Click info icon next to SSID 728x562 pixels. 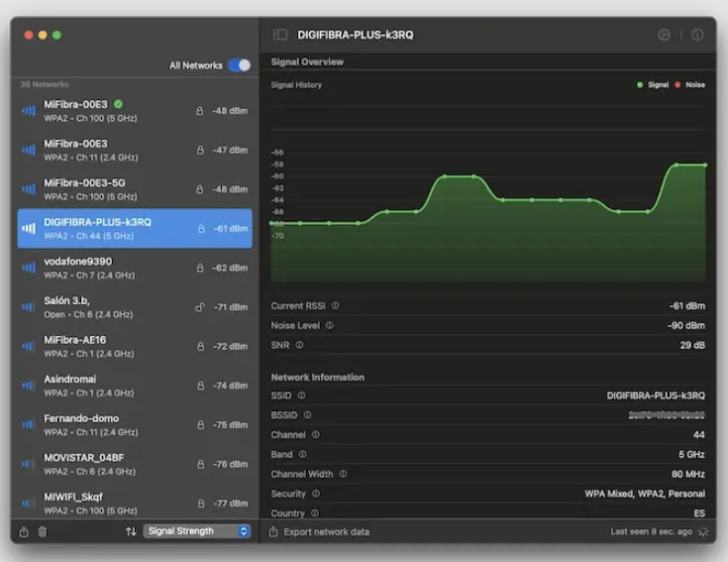tap(301, 395)
